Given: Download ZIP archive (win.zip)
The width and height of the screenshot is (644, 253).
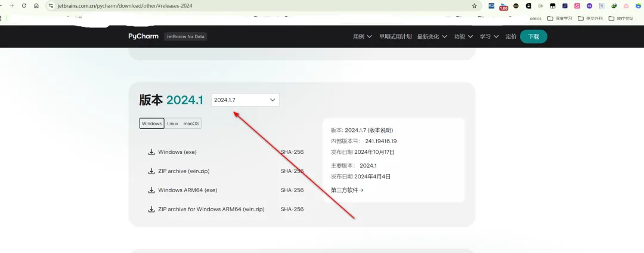Looking at the screenshot, I should pyautogui.click(x=184, y=171).
